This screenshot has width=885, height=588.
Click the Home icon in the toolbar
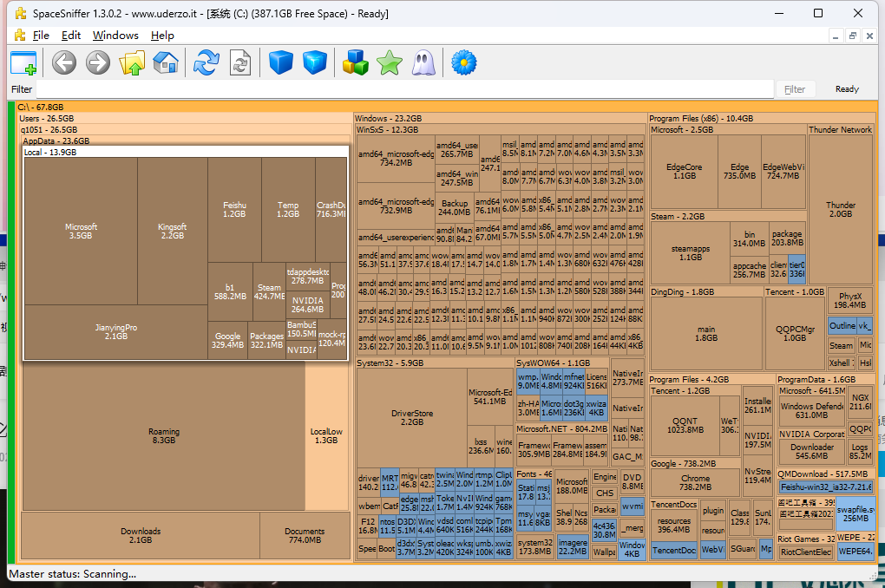pyautogui.click(x=166, y=62)
